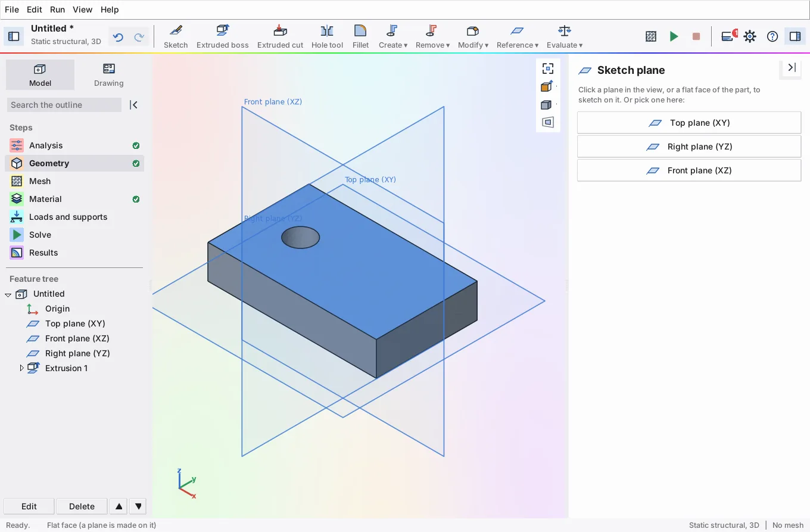The height and width of the screenshot is (532, 810).
Task: Activate the Extruded cut tool
Action: click(x=280, y=36)
